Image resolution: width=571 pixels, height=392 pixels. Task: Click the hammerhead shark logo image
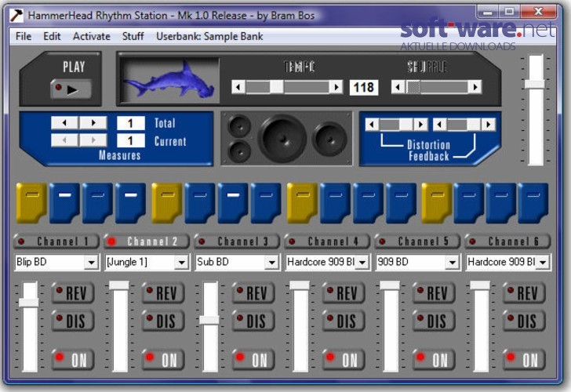coord(169,79)
